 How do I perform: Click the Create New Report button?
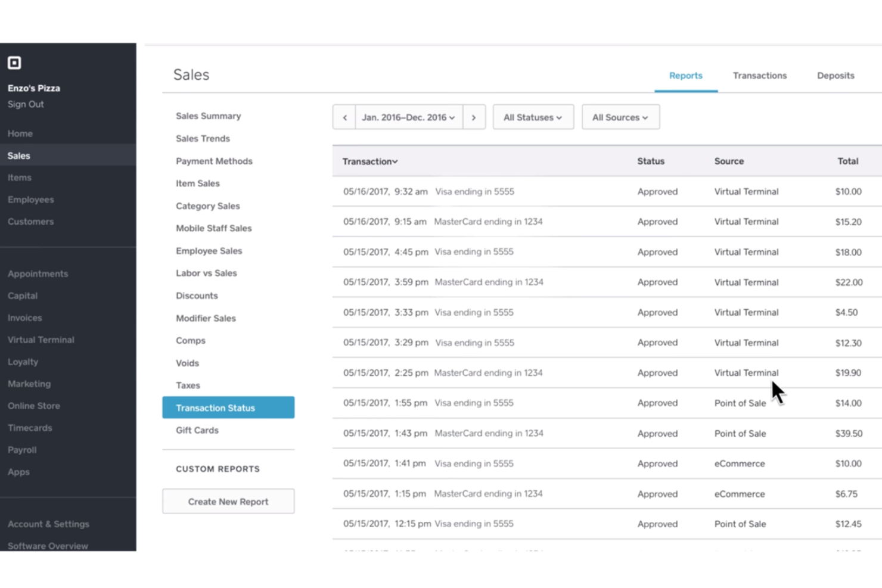tap(228, 501)
